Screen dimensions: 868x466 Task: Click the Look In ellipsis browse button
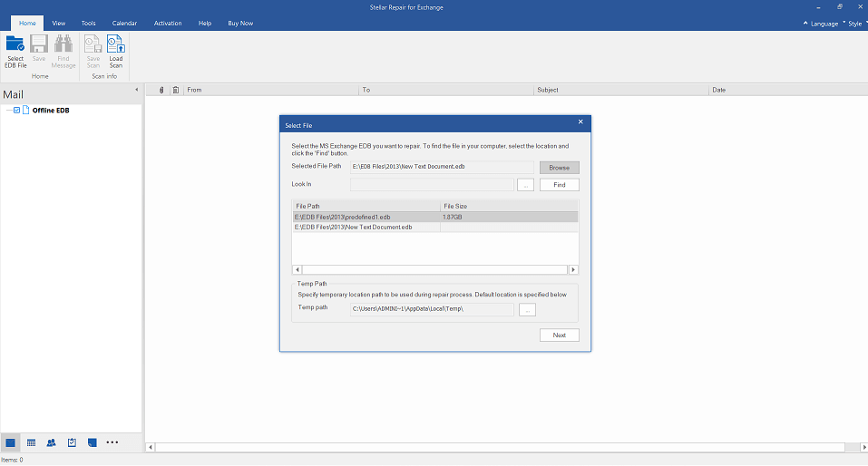coord(525,185)
